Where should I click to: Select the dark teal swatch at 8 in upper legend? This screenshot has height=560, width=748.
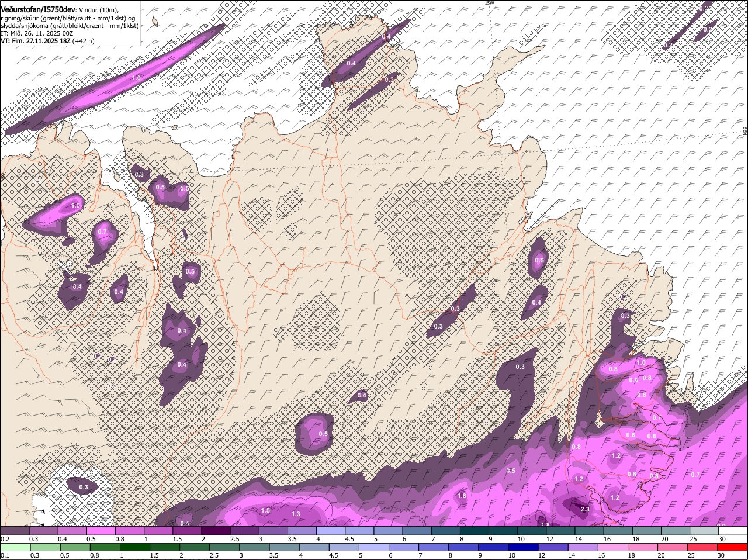(x=475, y=530)
